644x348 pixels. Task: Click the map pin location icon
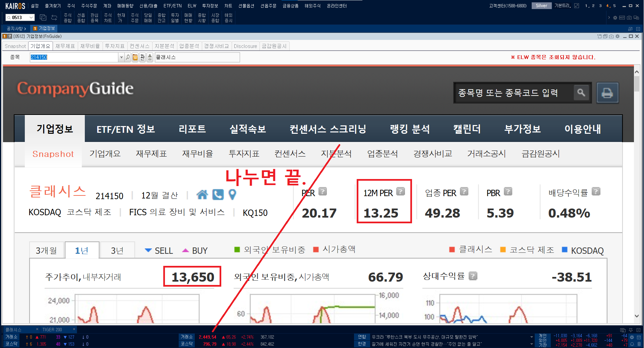(232, 194)
